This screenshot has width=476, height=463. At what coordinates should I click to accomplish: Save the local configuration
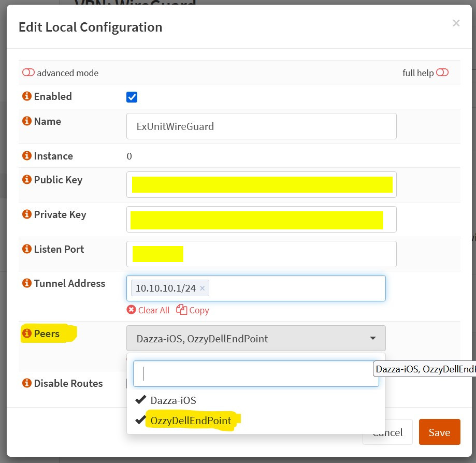click(x=440, y=432)
